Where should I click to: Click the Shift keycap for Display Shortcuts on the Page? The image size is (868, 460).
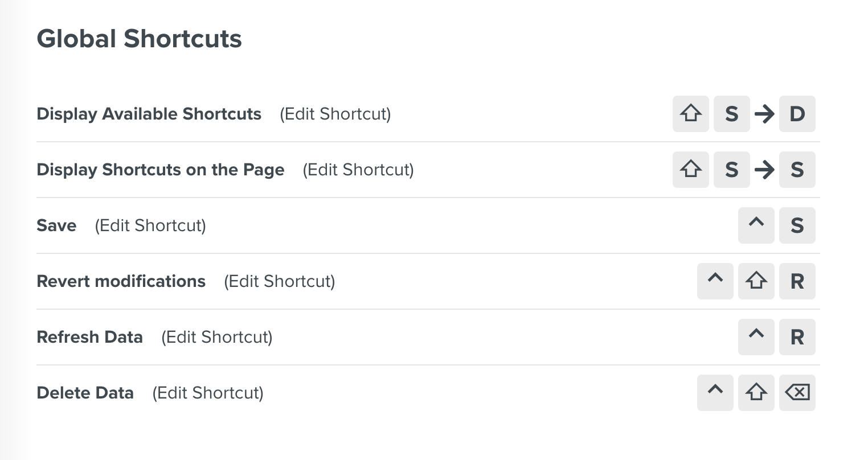point(691,170)
